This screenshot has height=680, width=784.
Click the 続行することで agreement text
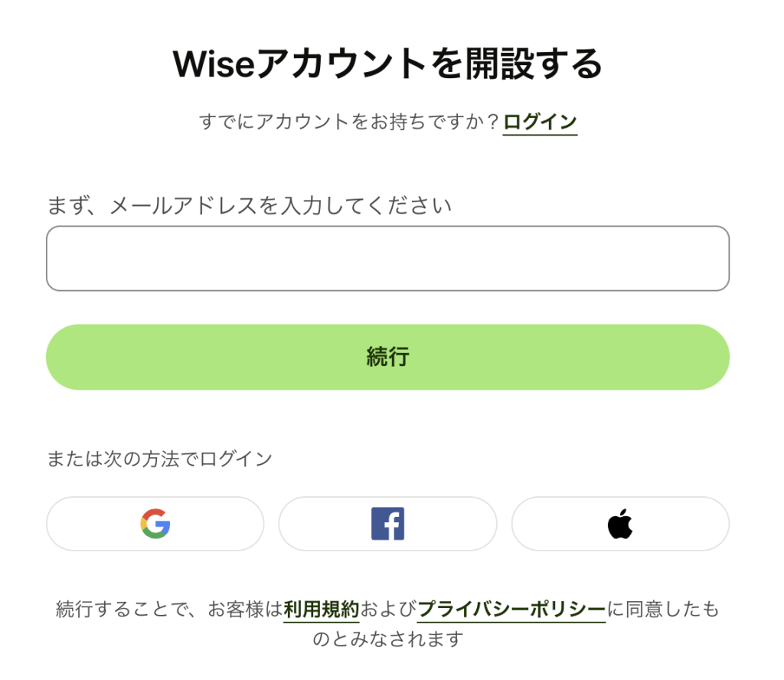(x=123, y=610)
